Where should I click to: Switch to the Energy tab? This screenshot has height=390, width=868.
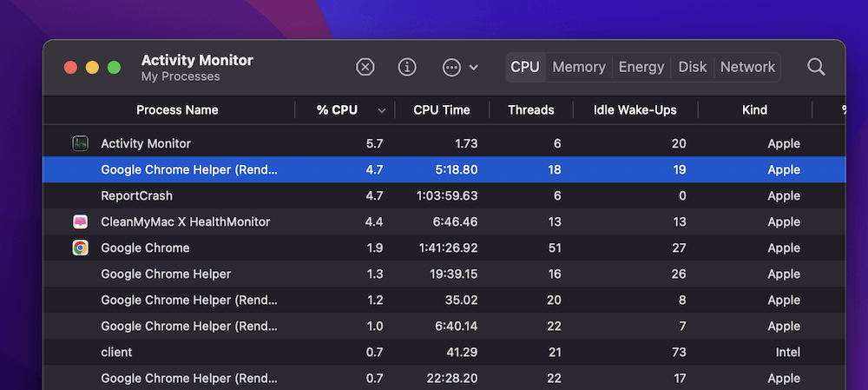click(x=641, y=67)
